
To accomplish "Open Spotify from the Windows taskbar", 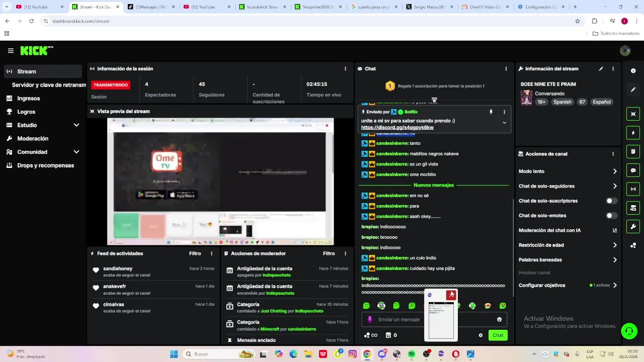I will (412, 354).
